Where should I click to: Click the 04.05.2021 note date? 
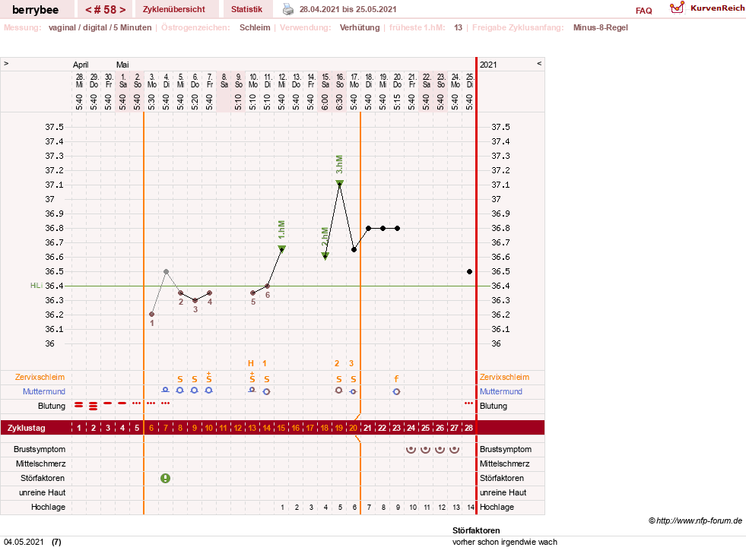[x=24, y=542]
